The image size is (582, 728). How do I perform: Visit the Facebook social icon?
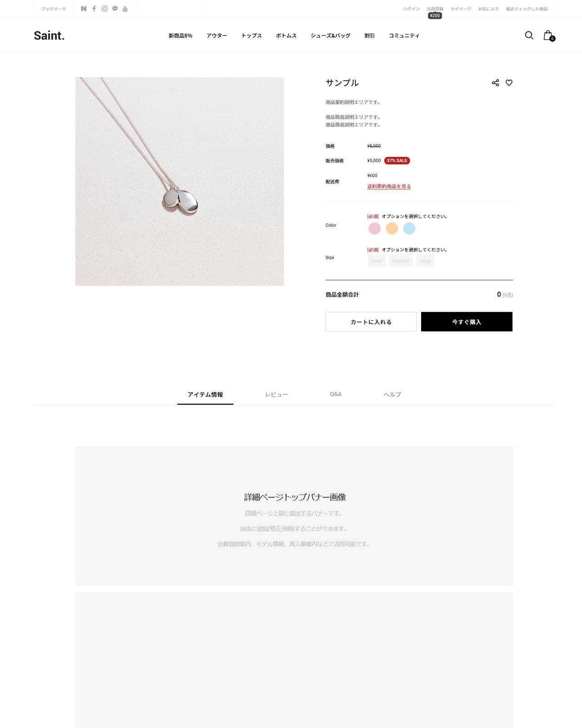94,9
